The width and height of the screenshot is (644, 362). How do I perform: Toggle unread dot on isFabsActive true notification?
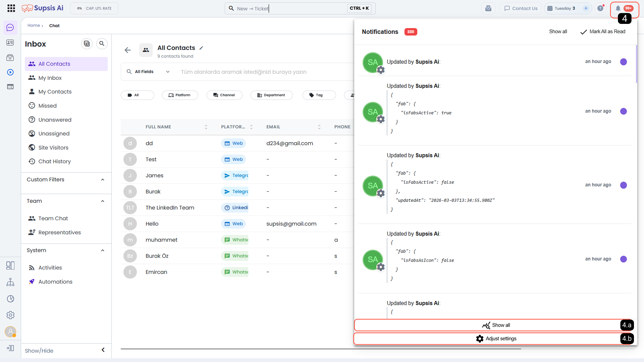tap(623, 111)
